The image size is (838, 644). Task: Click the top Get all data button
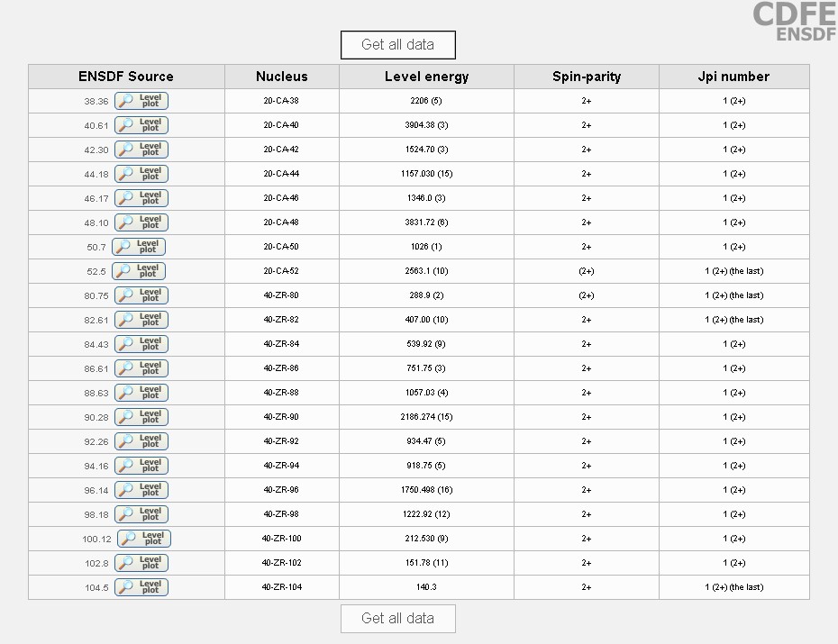(398, 45)
